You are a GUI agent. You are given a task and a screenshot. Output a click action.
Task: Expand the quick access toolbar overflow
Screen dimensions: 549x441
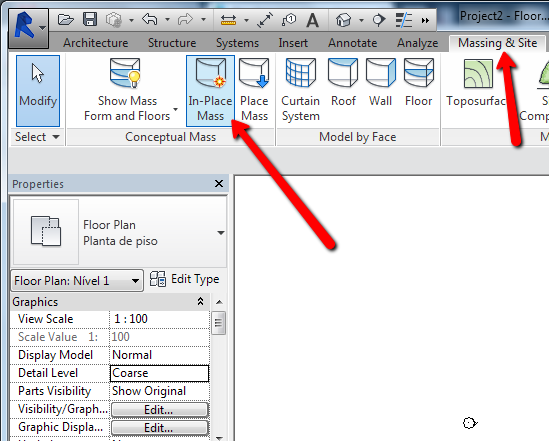tap(425, 21)
